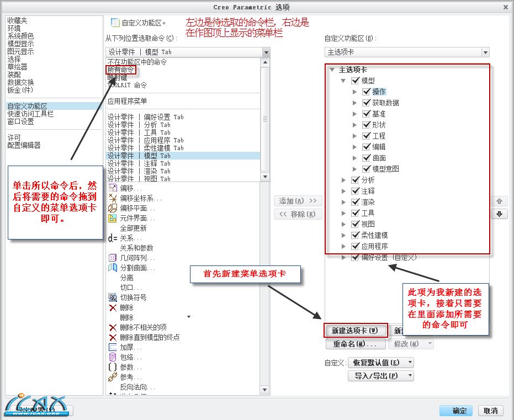Choose 所有命令 in the location list
This screenshot has height=420, width=514.
pos(120,70)
